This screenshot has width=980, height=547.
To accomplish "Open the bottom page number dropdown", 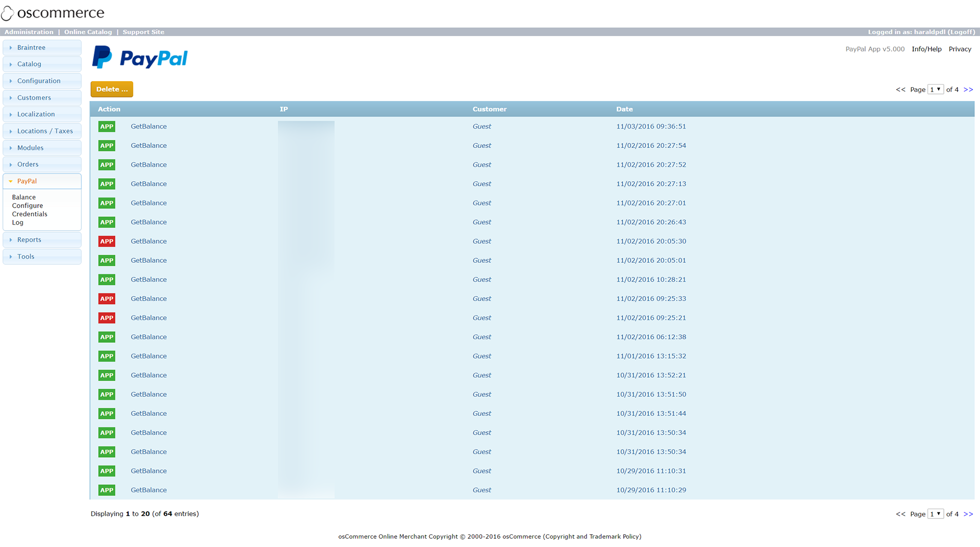I will click(x=936, y=514).
